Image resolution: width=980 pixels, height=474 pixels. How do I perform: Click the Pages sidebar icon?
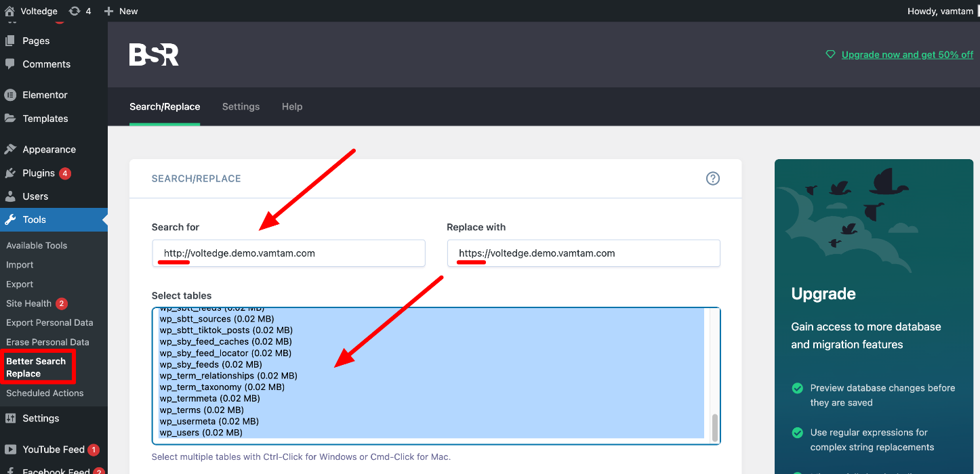[10, 41]
